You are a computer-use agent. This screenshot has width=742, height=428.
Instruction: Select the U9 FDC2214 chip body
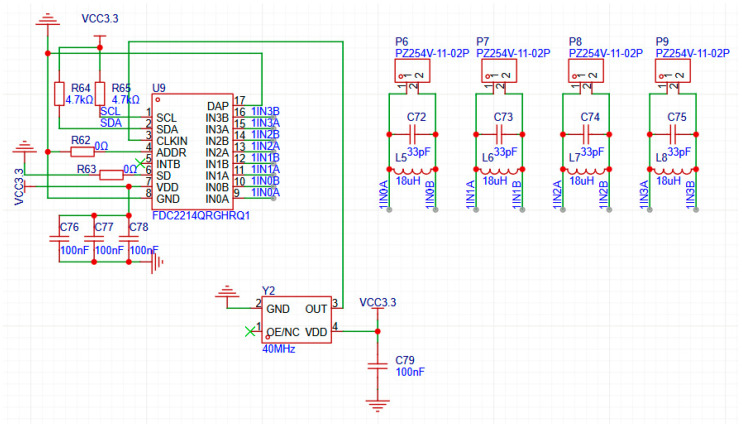[192, 152]
